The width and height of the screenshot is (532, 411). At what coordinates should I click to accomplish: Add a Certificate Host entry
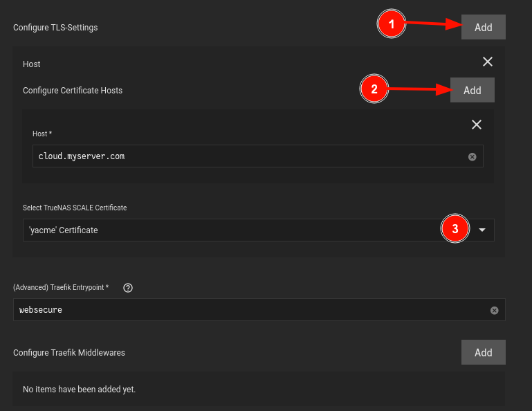(x=473, y=90)
